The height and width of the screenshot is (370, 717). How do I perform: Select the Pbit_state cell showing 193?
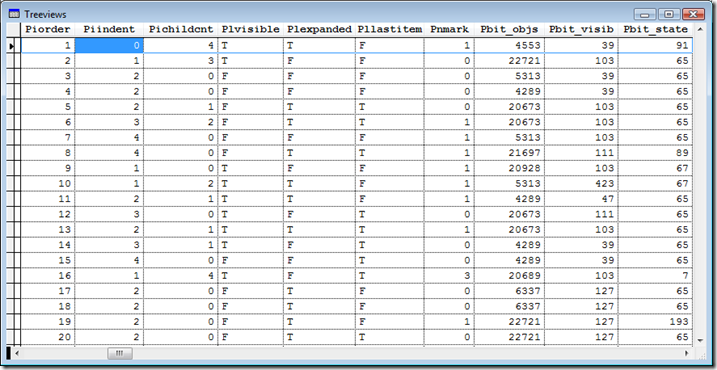655,322
